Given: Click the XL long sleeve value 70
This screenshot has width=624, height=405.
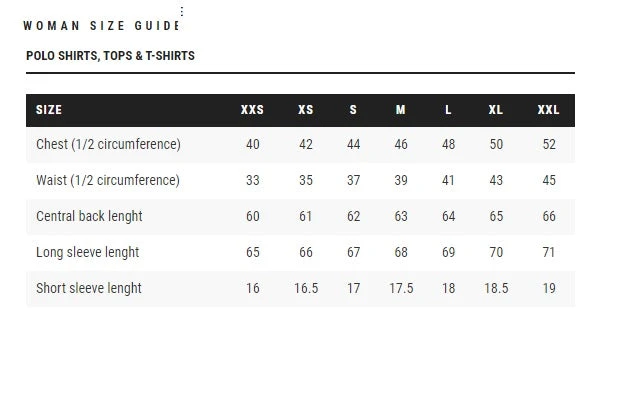Looking at the screenshot, I should tap(496, 253).
